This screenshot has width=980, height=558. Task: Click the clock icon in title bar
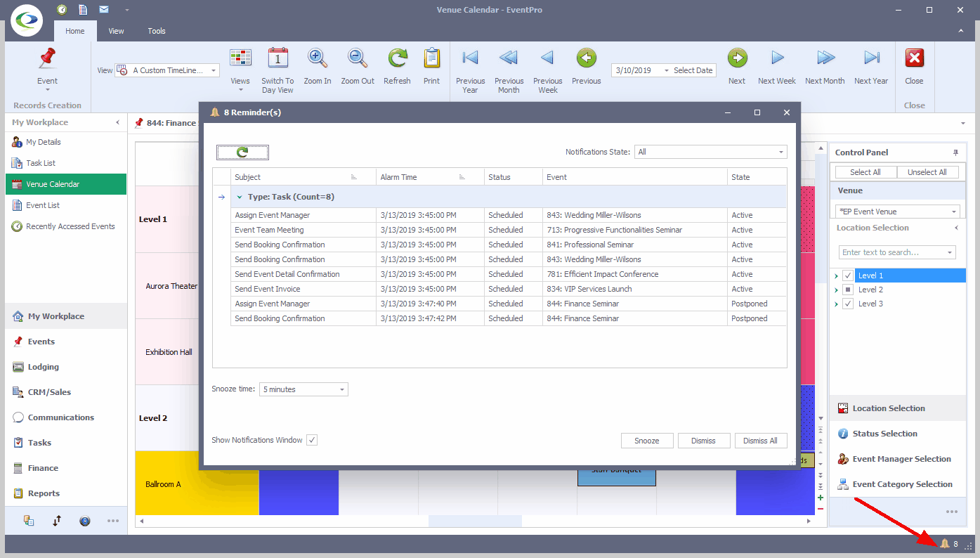62,10
